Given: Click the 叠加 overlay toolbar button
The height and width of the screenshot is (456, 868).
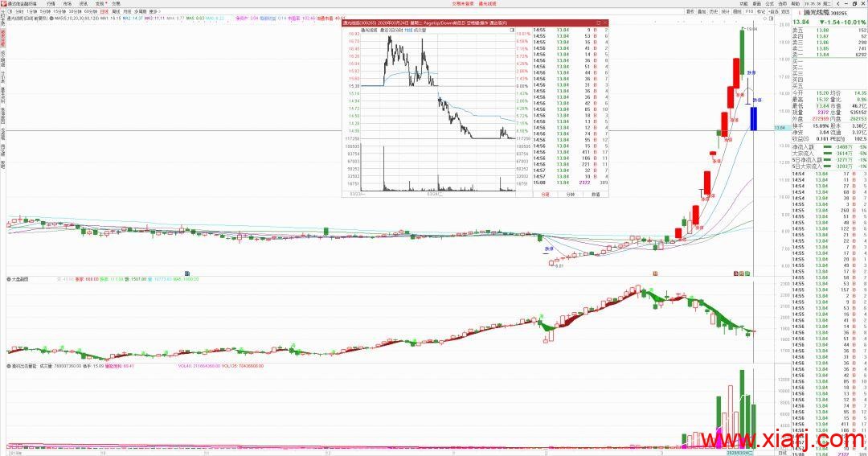Looking at the screenshot, I should pos(702,11).
